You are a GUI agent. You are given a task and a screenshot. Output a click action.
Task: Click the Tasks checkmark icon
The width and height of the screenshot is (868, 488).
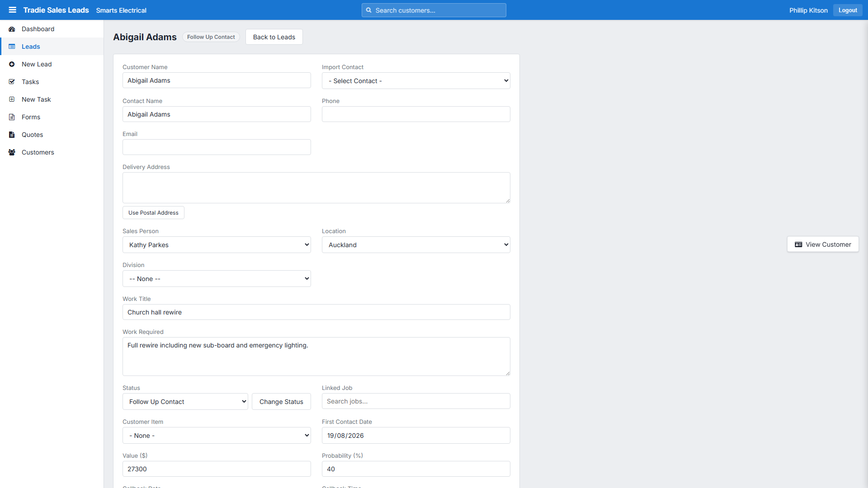12,82
